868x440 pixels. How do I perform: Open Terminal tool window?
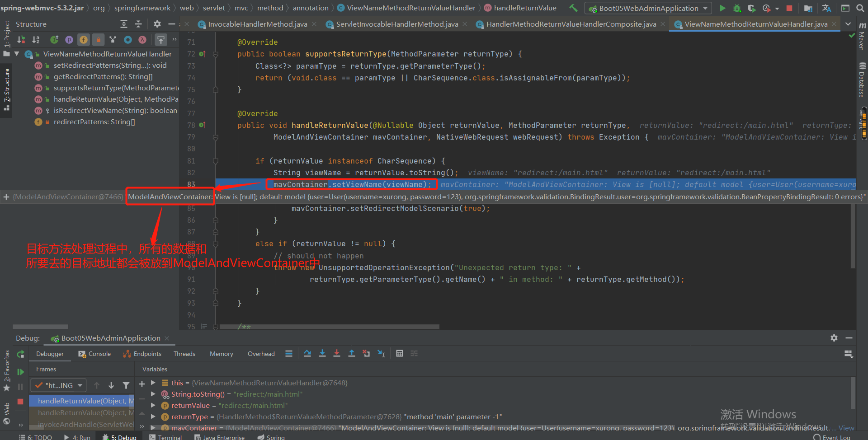click(x=165, y=437)
